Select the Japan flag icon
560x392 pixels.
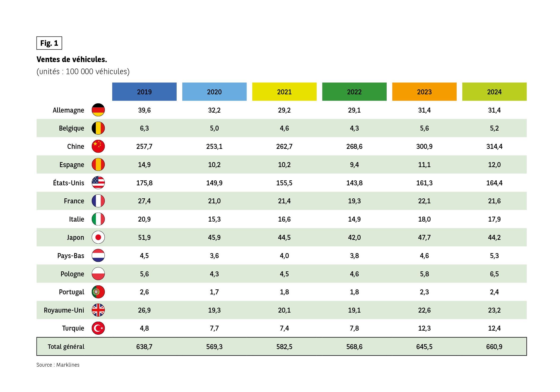pyautogui.click(x=98, y=237)
